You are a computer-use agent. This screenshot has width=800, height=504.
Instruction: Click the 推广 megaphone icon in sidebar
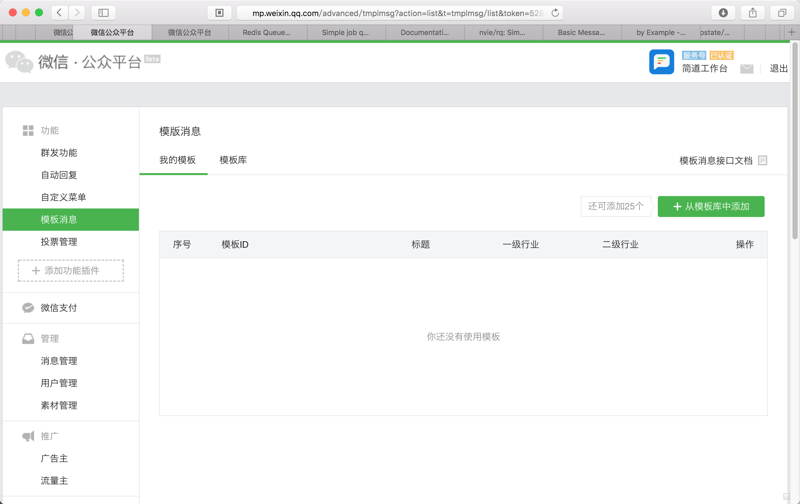[x=28, y=436]
